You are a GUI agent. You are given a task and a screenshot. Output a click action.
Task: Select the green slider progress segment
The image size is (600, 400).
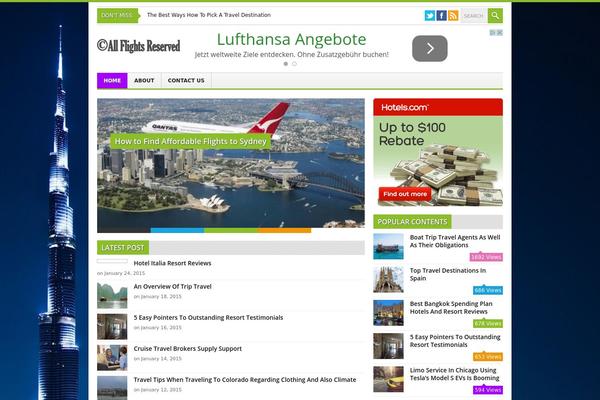tap(231, 230)
